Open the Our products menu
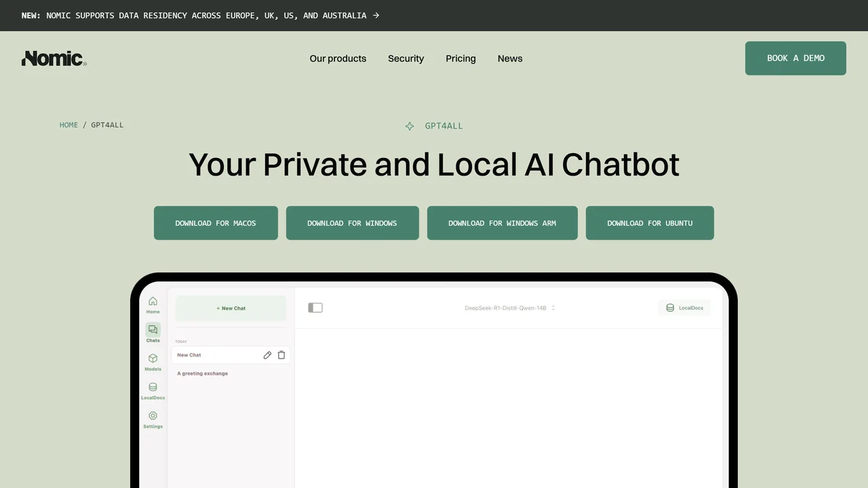Viewport: 868px width, 488px height. [x=338, y=58]
